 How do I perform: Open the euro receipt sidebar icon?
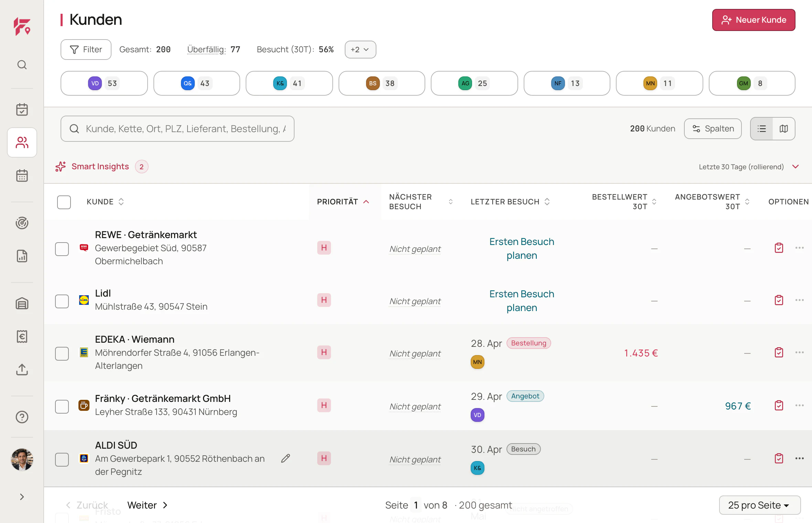[22, 337]
